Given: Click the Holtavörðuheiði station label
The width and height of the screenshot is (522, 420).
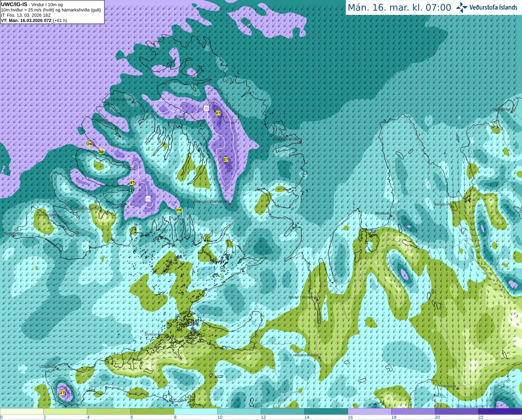Looking at the screenshot, I should coord(306,355).
